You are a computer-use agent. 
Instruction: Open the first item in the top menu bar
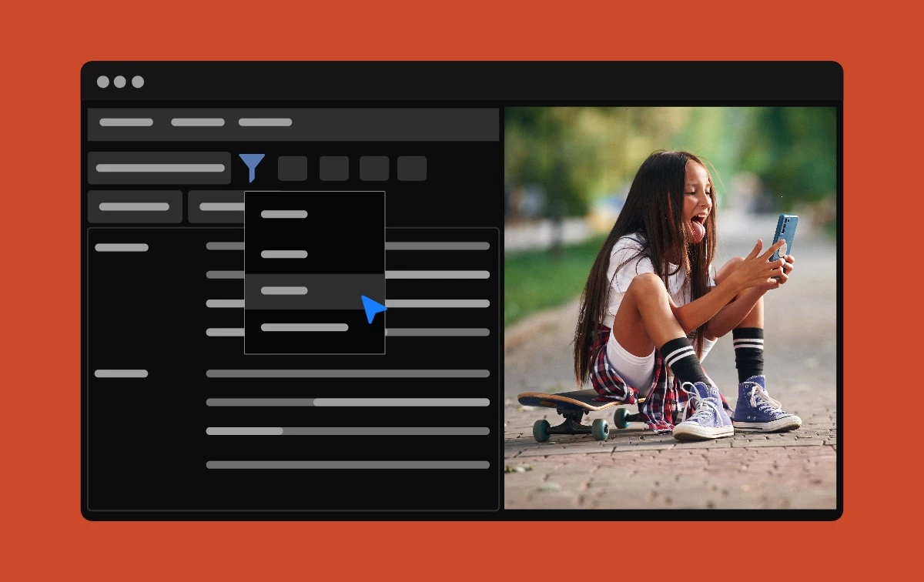click(126, 122)
